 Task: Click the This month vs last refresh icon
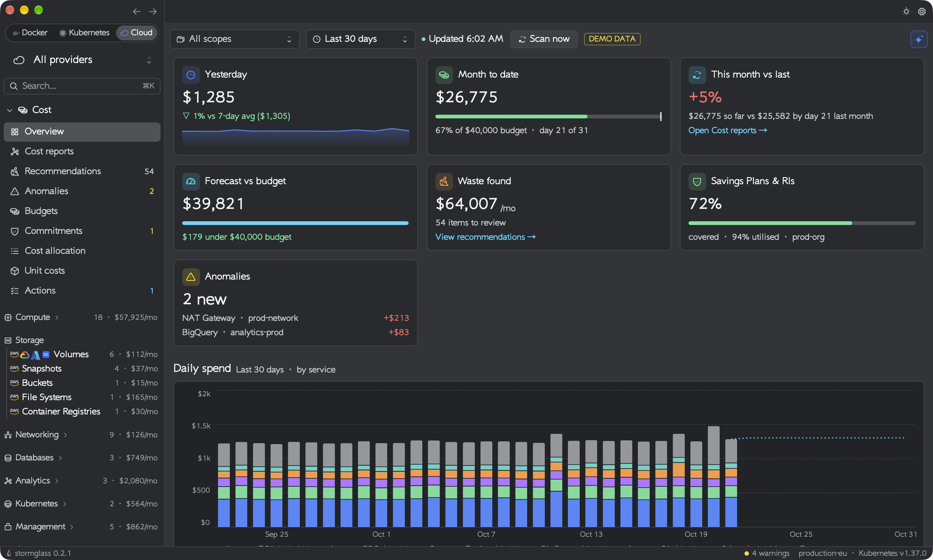coord(697,75)
